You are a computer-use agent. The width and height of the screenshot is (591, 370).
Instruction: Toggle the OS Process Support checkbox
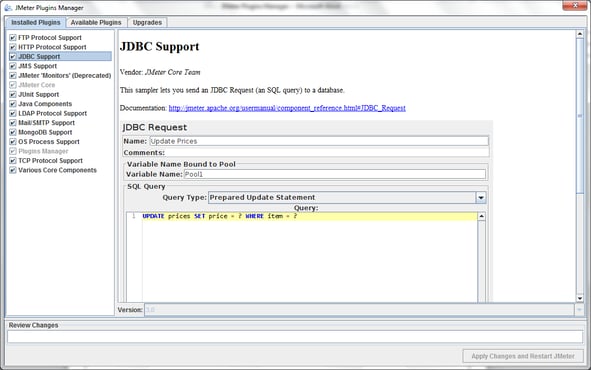(x=13, y=142)
